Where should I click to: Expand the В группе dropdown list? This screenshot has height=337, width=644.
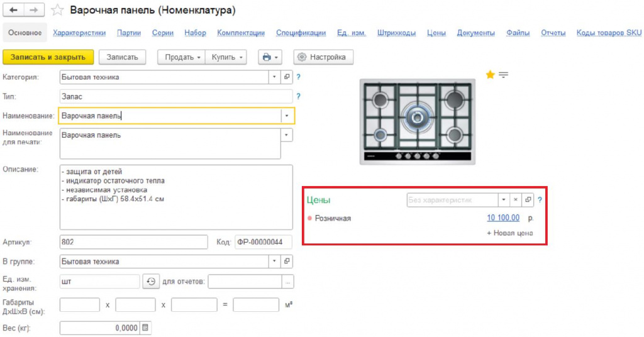click(274, 262)
